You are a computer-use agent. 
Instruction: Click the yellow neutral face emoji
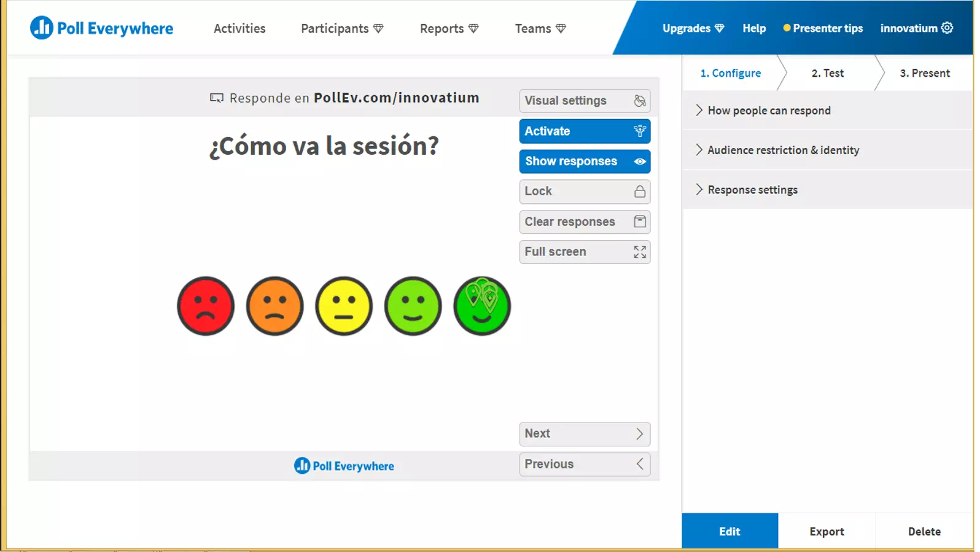coord(344,306)
